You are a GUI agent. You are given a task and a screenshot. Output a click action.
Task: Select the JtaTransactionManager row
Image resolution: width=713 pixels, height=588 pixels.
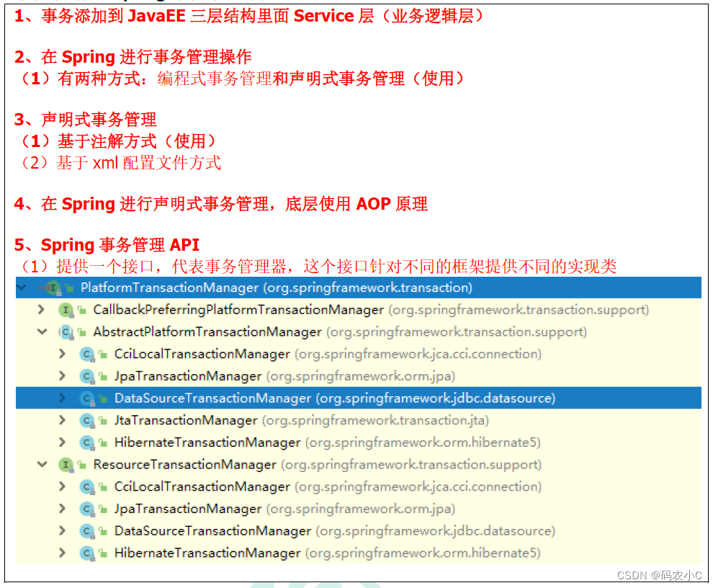click(359, 420)
